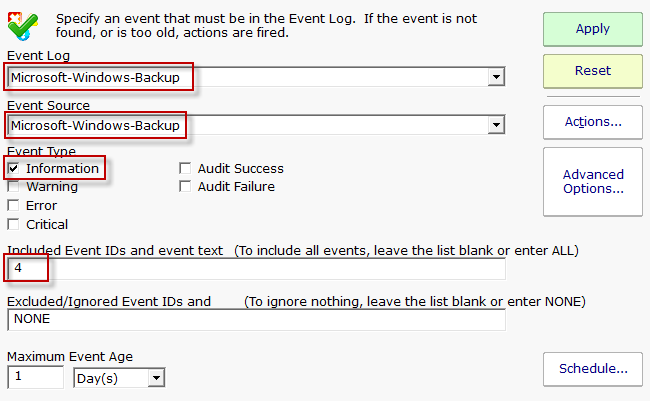Tick the Audit Success checkbox
Image resolution: width=650 pixels, height=401 pixels.
coord(185,169)
